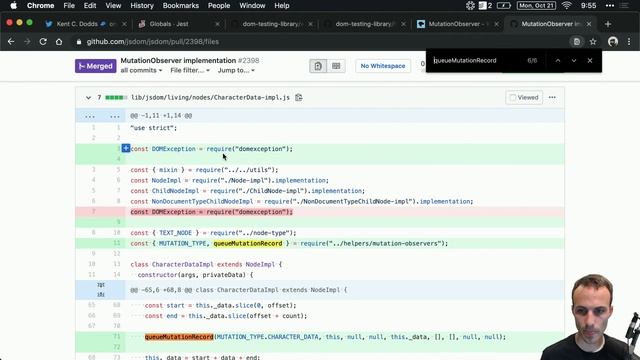640x360 pixels.
Task: Switch to the MDN MutationObserver tab
Action: 456,24
